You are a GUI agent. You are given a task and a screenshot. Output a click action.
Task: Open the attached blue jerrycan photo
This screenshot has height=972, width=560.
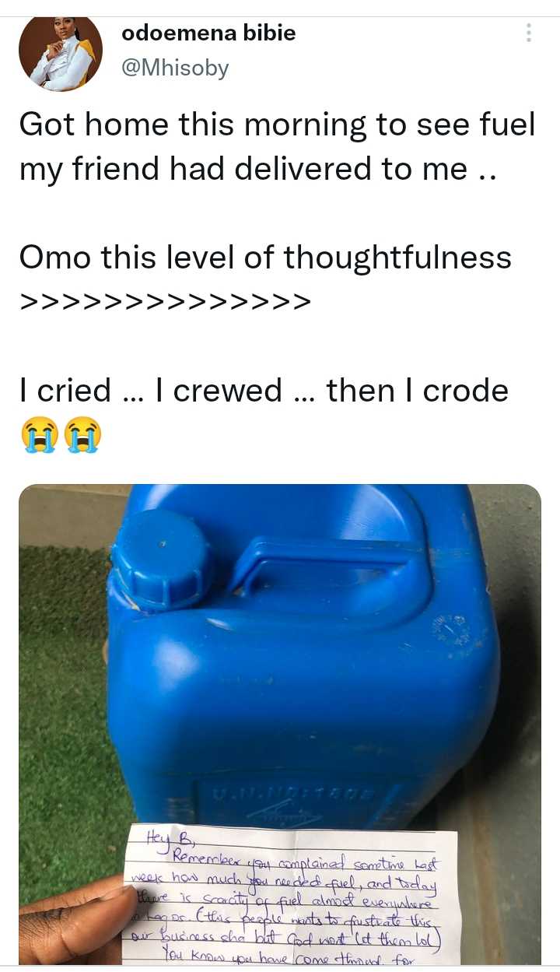click(280, 725)
